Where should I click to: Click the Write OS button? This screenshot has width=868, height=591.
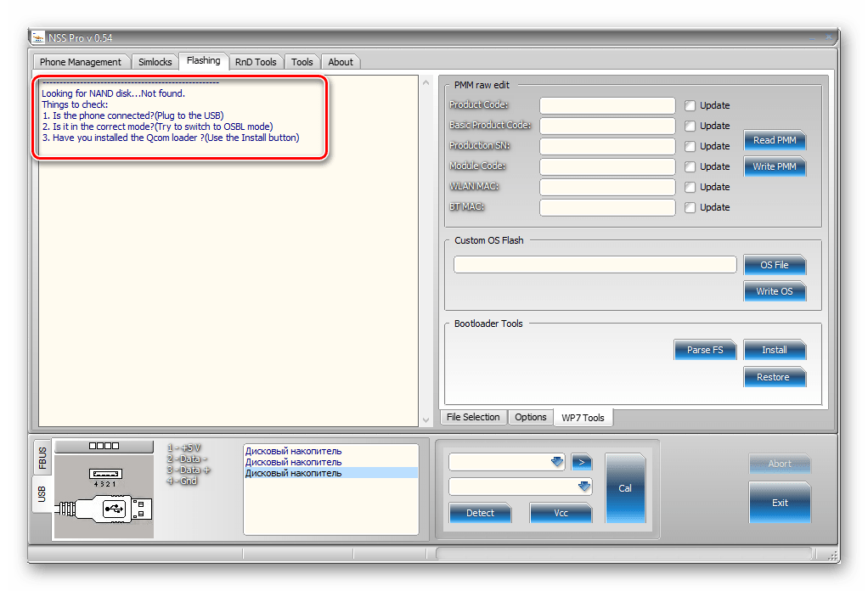coord(775,291)
